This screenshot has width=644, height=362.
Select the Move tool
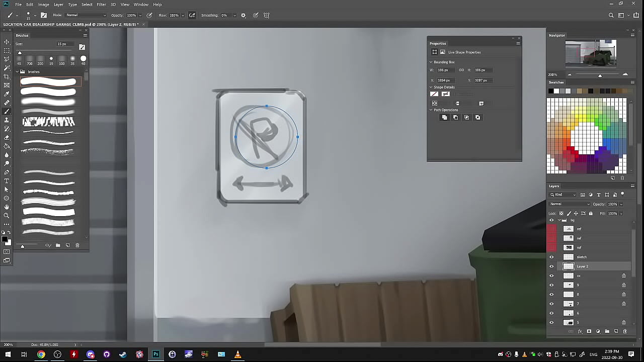pyautogui.click(x=7, y=42)
